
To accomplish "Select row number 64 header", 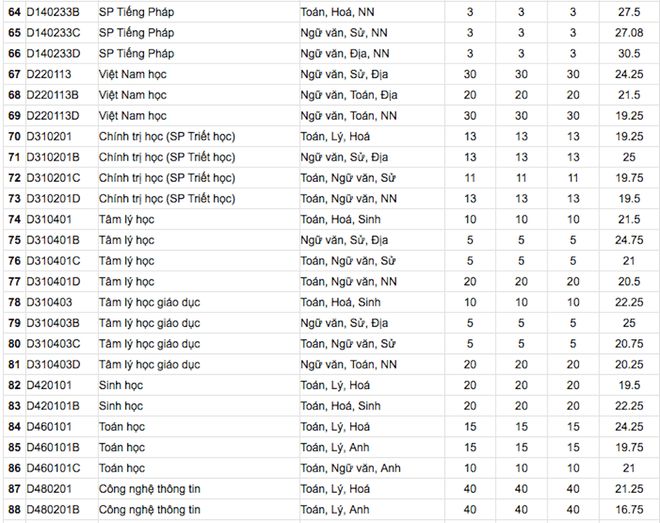I will pos(14,10).
